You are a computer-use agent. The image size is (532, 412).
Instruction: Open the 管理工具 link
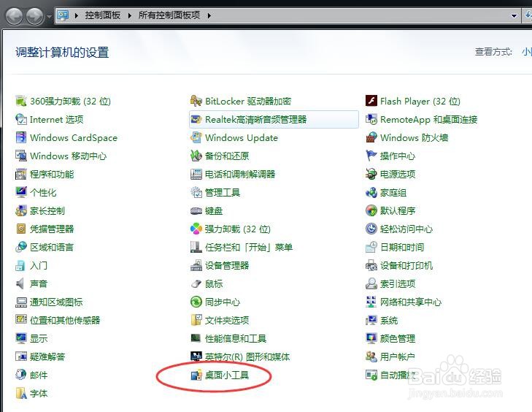(x=223, y=193)
